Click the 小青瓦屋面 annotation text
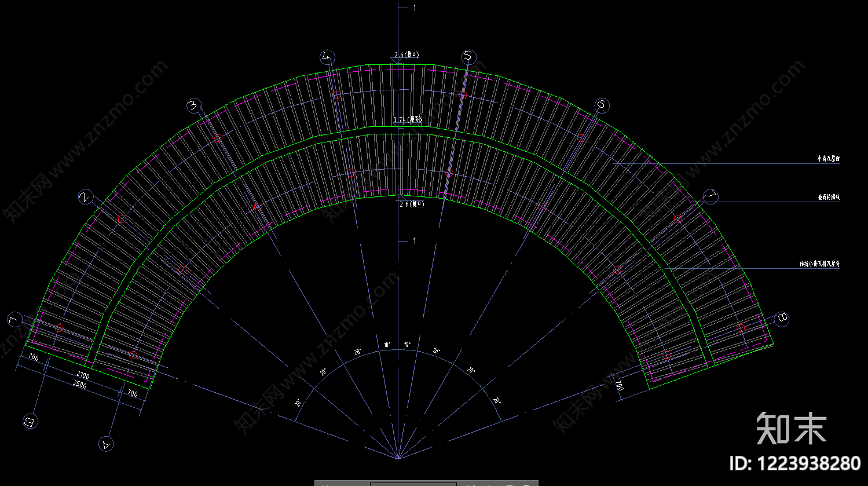Image resolution: width=868 pixels, height=486 pixels. point(828,158)
